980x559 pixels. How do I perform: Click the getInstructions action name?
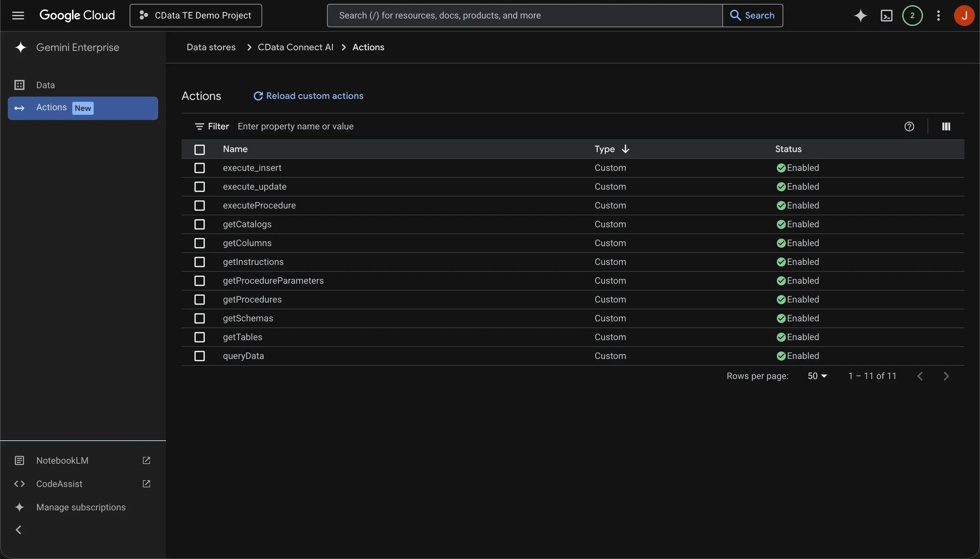pyautogui.click(x=253, y=262)
